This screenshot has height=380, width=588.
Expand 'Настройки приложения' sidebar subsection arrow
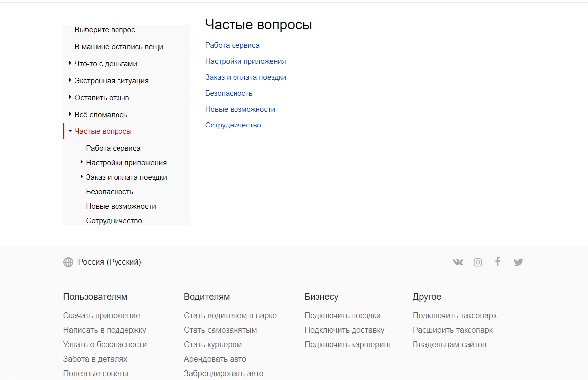pos(82,162)
